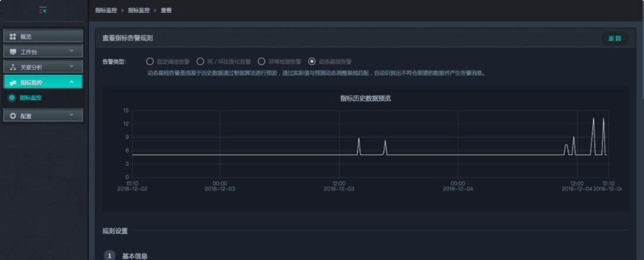
Task: Click the tallest spike near 15:10 2018-12-04
Action: pyautogui.click(x=603, y=136)
